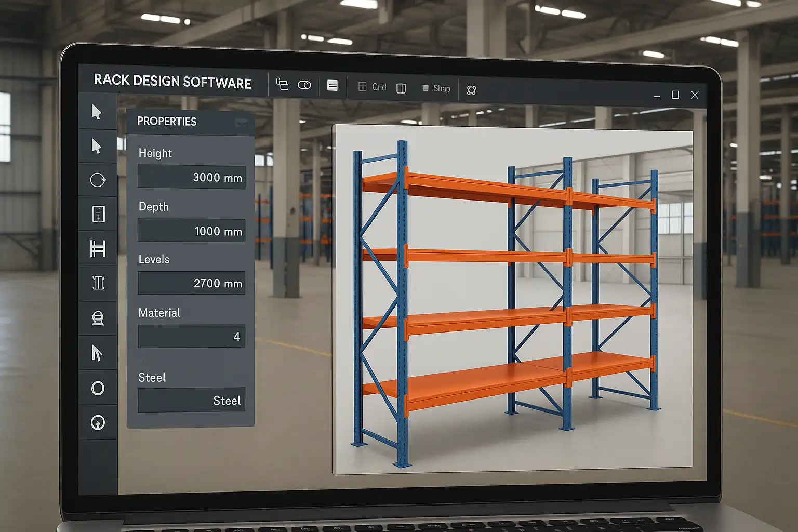
Task: Toggle the pill-shaped switch in the top toolbar
Action: click(x=304, y=85)
